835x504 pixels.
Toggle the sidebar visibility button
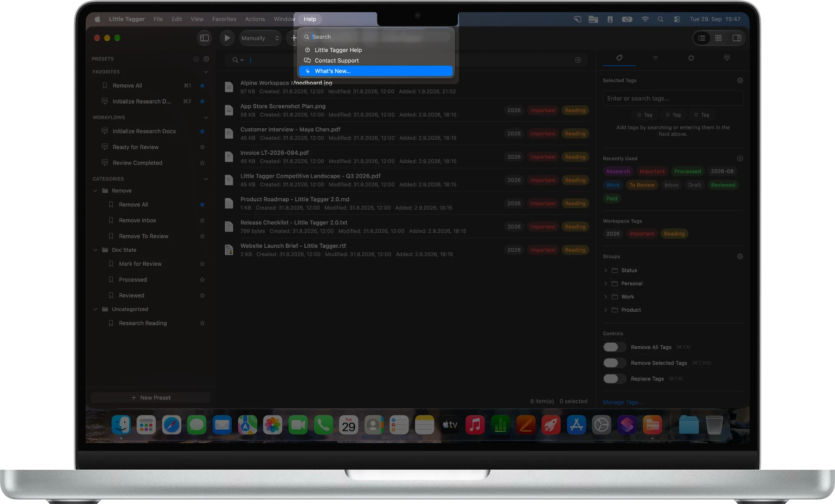pos(204,38)
